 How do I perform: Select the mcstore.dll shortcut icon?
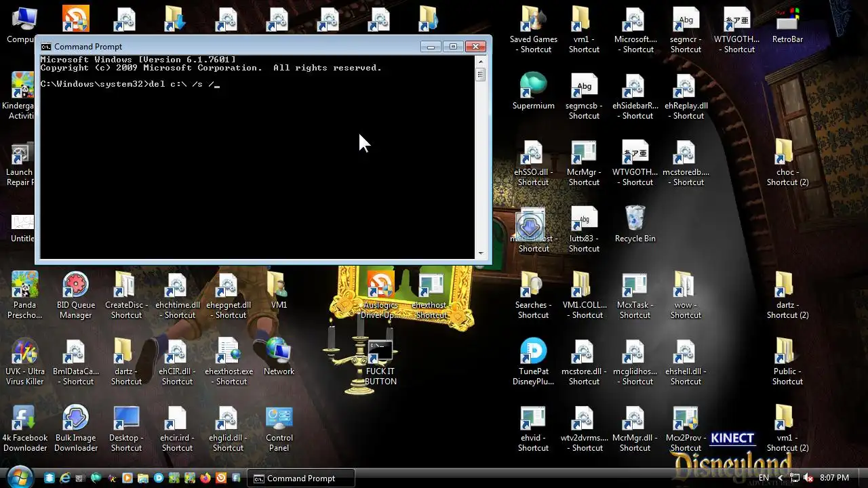point(584,361)
